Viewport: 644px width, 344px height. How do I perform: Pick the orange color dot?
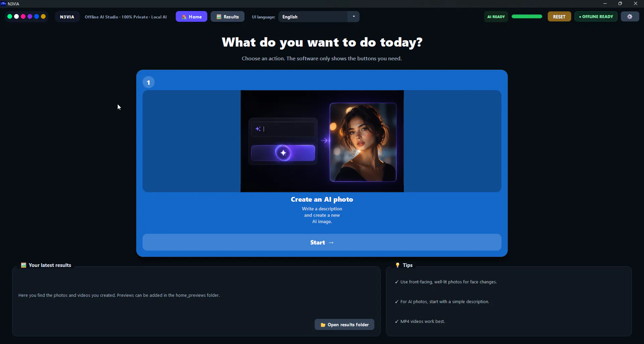43,16
